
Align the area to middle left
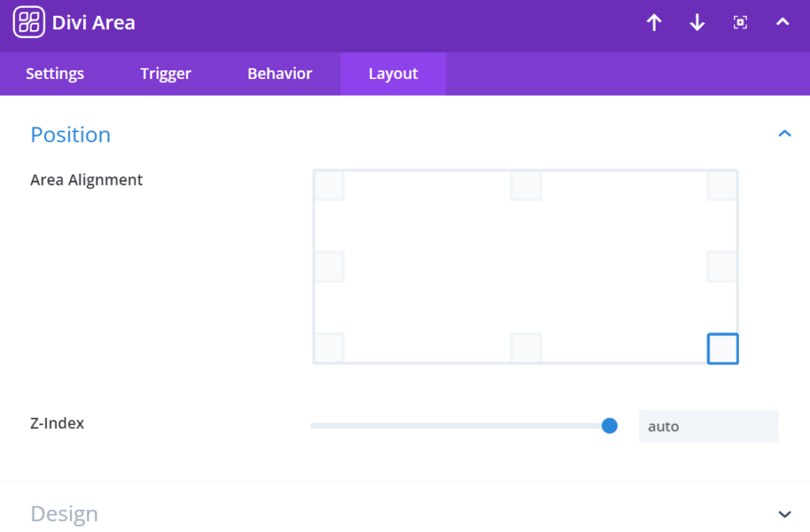pyautogui.click(x=329, y=266)
